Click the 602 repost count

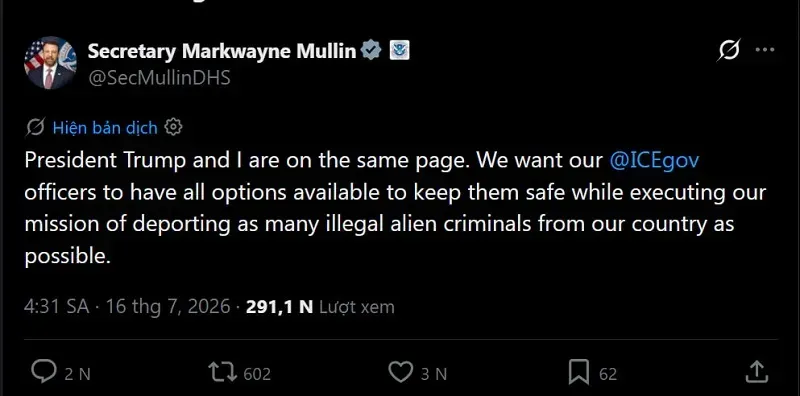[x=257, y=374]
